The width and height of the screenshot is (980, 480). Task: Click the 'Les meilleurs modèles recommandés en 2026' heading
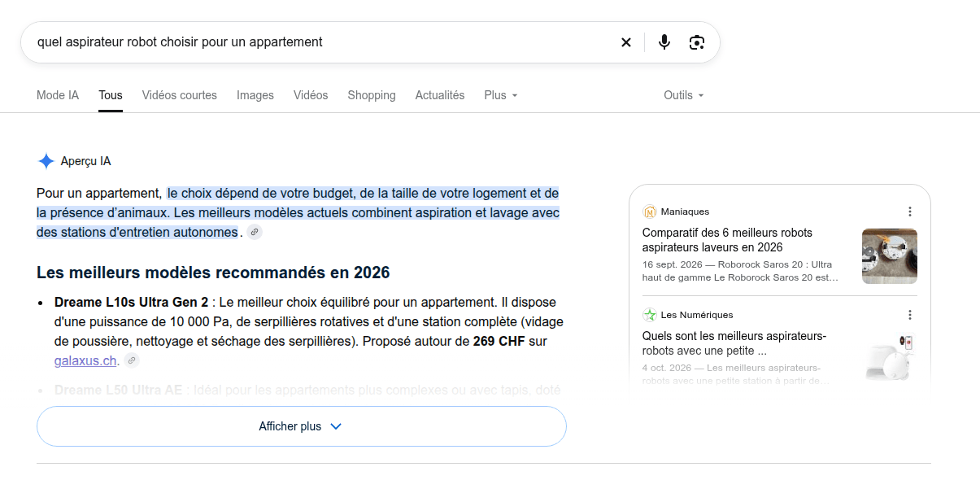point(213,273)
